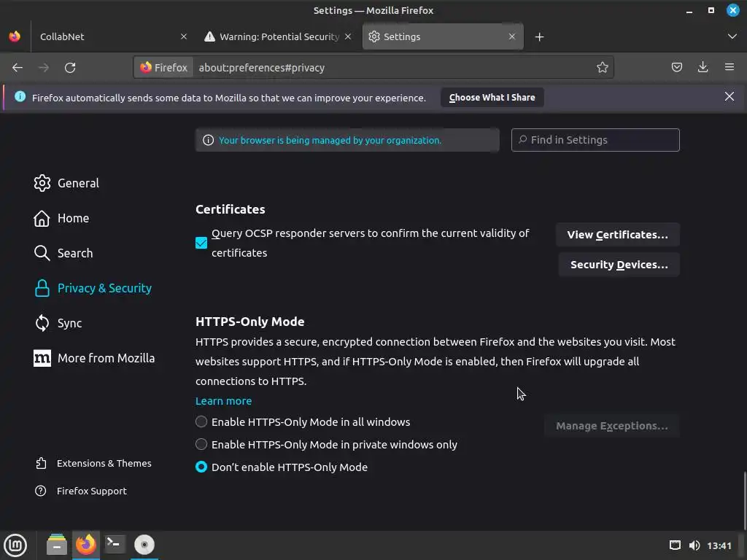The image size is (747, 560).
Task: Open the Downloads panel
Action: point(703,67)
